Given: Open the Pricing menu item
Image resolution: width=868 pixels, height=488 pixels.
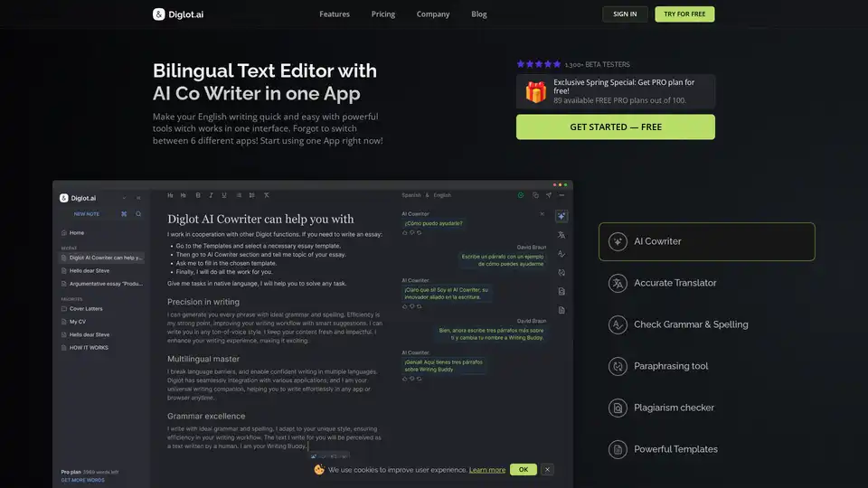Looking at the screenshot, I should (383, 14).
